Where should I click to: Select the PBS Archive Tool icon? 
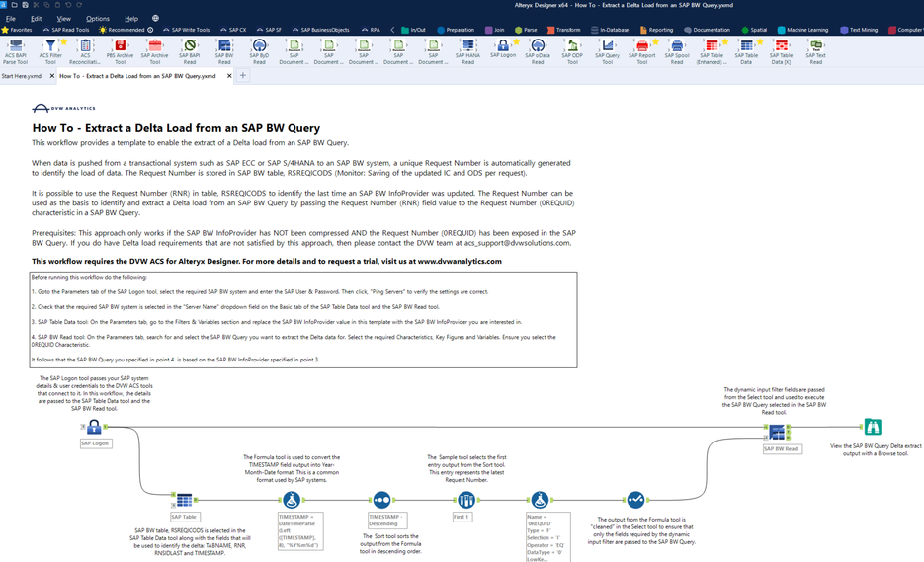[x=121, y=46]
